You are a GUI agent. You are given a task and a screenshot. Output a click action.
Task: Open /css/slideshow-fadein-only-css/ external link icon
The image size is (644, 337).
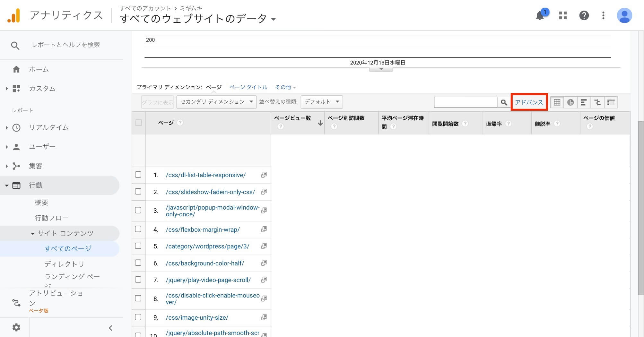pos(264,192)
